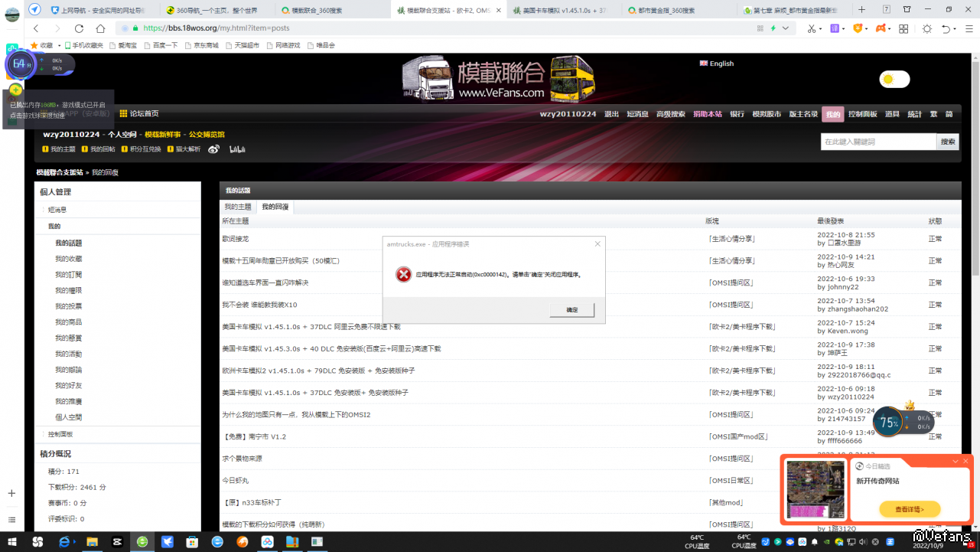The width and height of the screenshot is (980, 552).
Task: Click the 360 browser taskbar icon
Action: (142, 542)
